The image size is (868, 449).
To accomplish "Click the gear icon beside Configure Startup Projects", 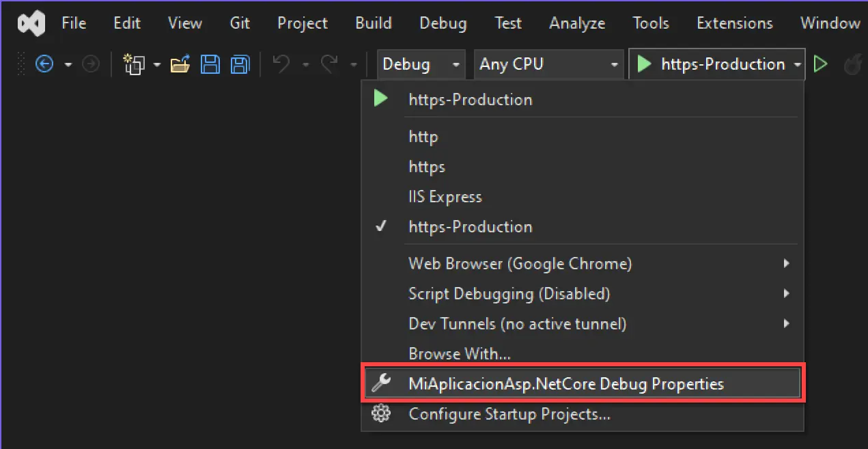I will pos(380,413).
